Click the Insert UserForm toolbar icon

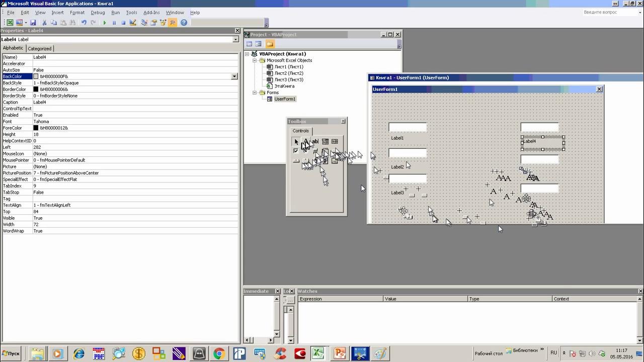19,23
